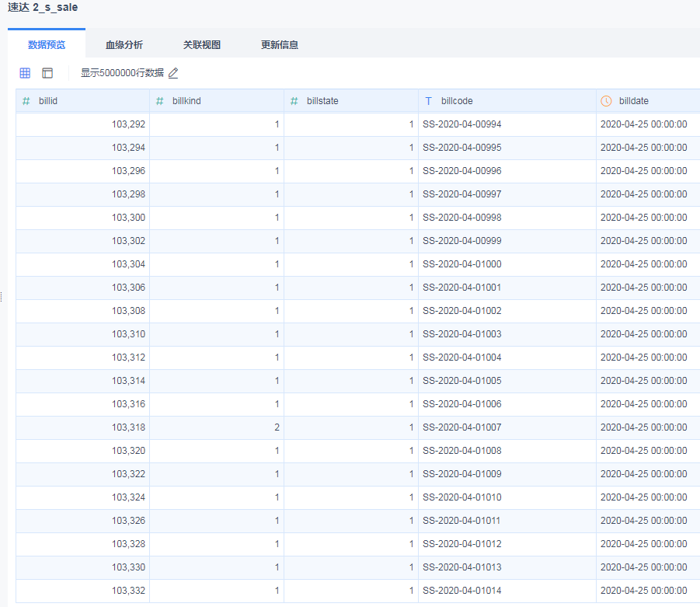700x607 pixels.
Task: Select the billkind cell with value 2
Action: pos(277,427)
